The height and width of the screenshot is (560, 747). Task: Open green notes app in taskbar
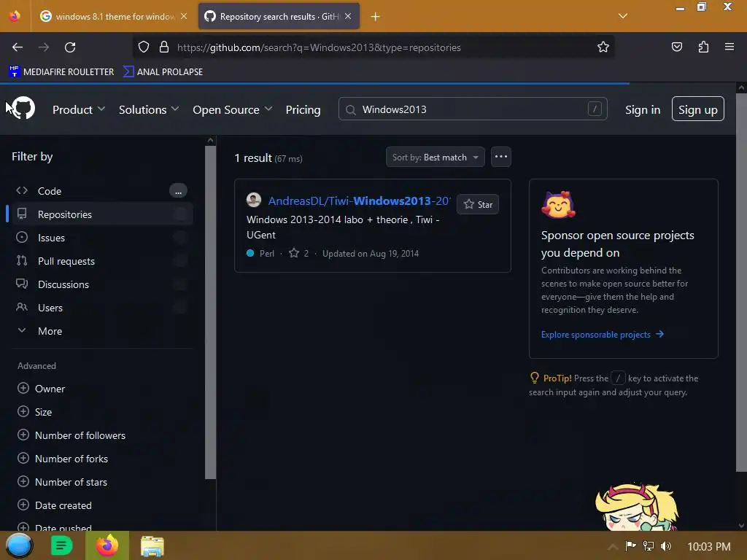click(x=61, y=545)
